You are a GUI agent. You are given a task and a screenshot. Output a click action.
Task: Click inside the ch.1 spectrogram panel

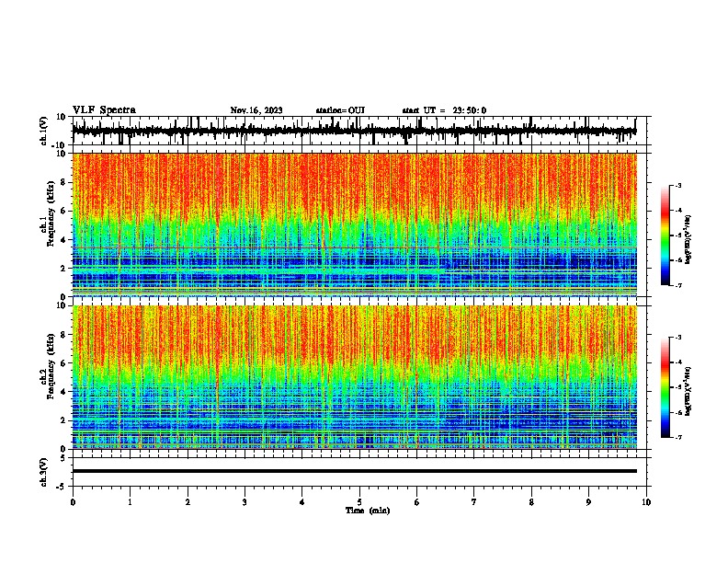coord(358,224)
